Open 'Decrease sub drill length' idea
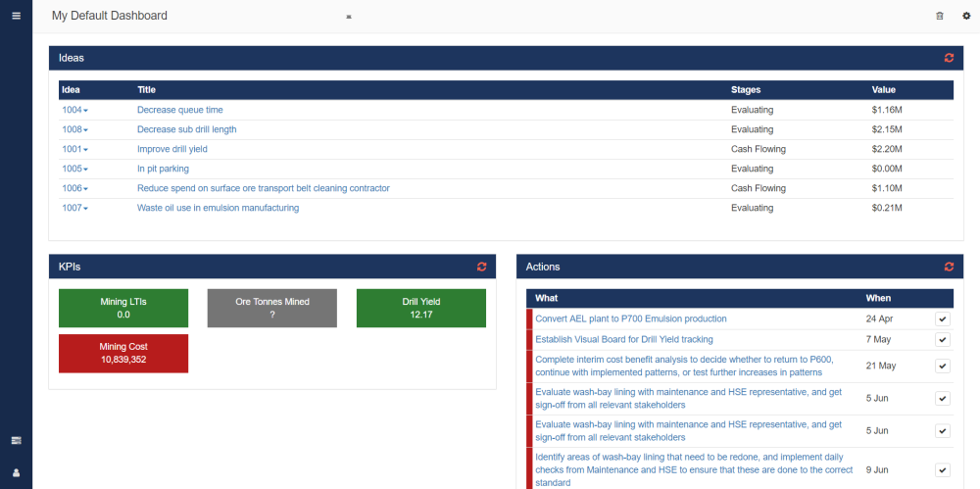The width and height of the screenshot is (980, 489). click(187, 129)
